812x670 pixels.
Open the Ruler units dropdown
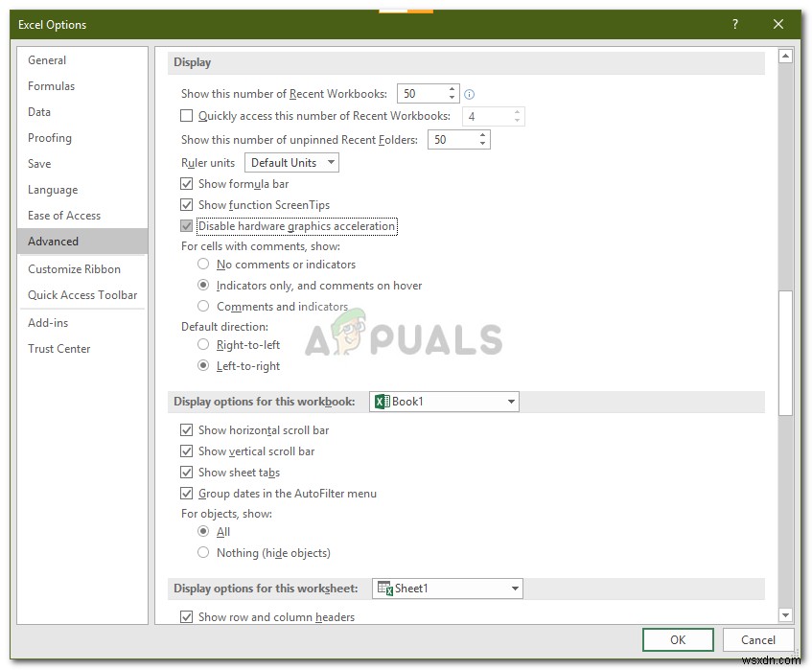291,163
